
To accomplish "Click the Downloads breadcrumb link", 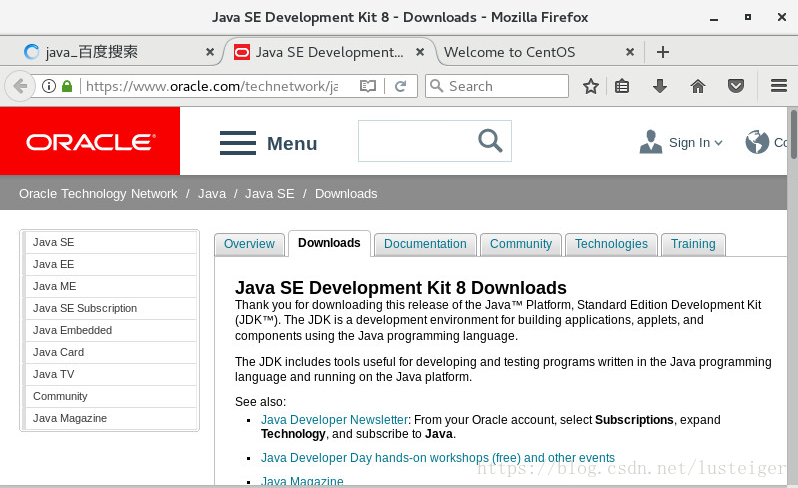I will [x=346, y=194].
